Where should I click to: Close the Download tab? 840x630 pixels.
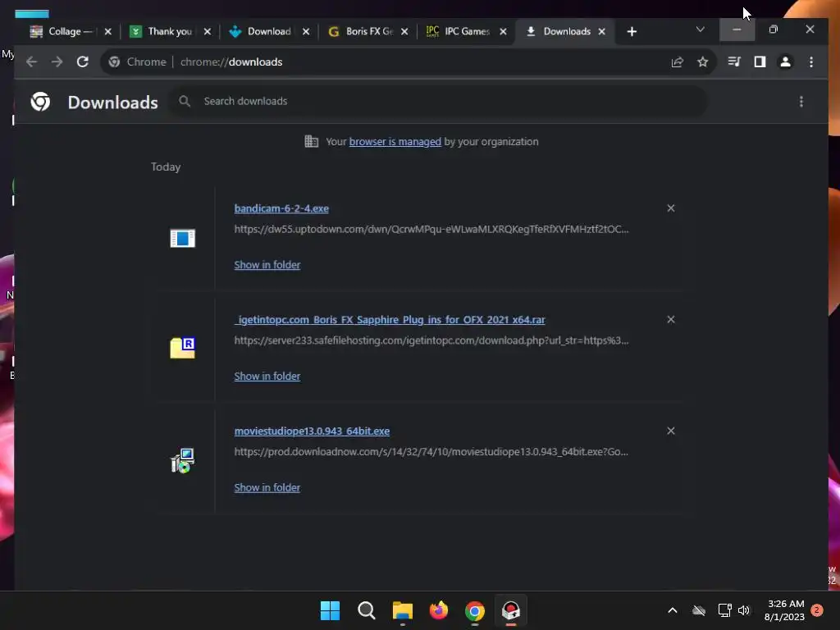click(x=306, y=32)
